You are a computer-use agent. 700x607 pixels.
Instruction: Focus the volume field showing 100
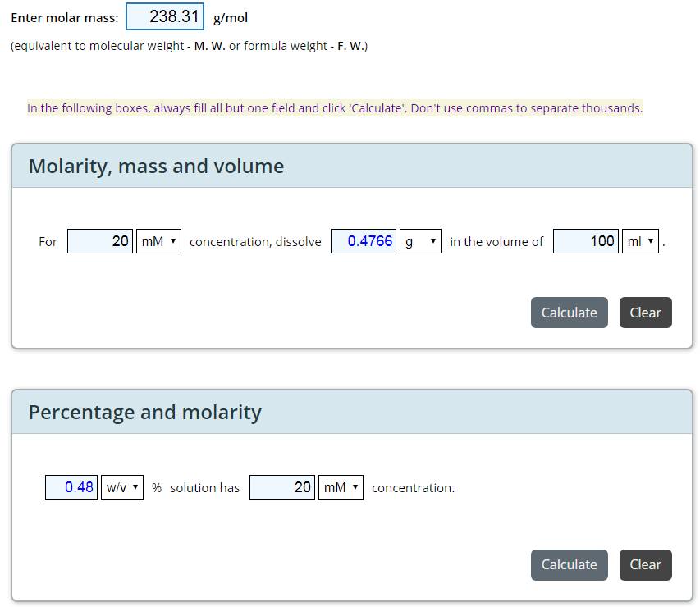(x=586, y=241)
